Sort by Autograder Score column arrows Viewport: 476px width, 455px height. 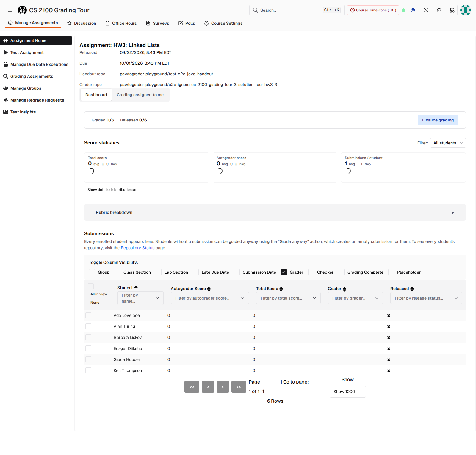click(x=209, y=289)
